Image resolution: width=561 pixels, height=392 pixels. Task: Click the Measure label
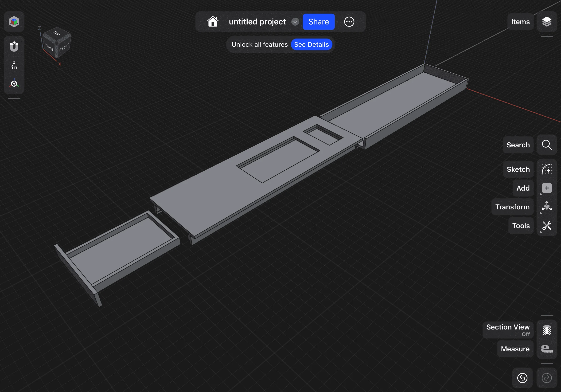click(515, 349)
